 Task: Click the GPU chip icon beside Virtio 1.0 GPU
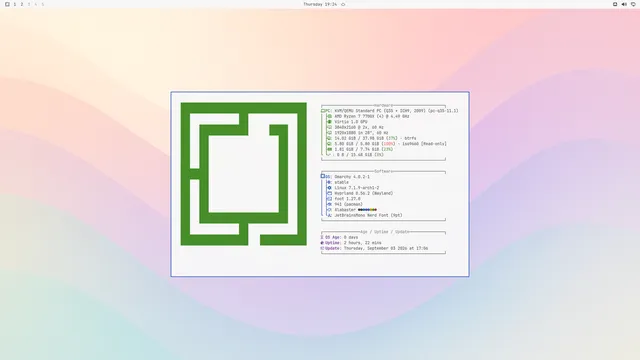[329, 122]
